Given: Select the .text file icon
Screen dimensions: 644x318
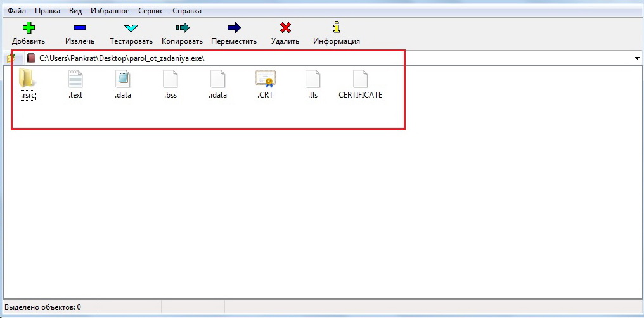Looking at the screenshot, I should coord(75,79).
